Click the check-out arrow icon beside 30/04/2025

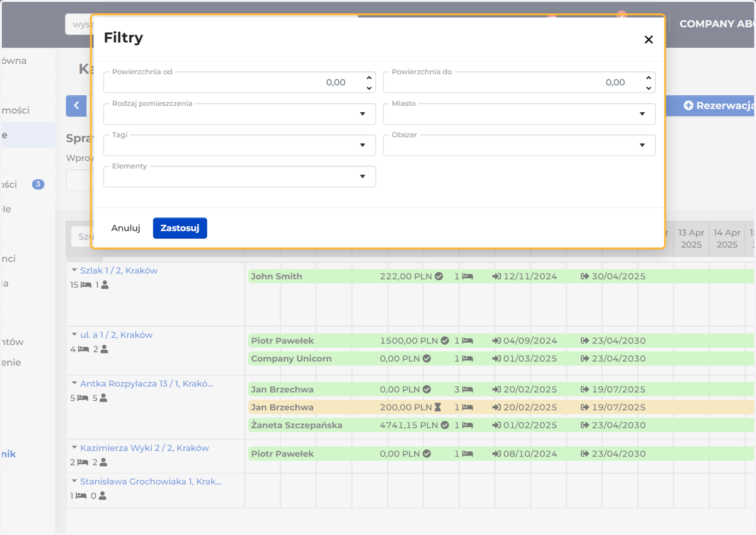coord(585,276)
